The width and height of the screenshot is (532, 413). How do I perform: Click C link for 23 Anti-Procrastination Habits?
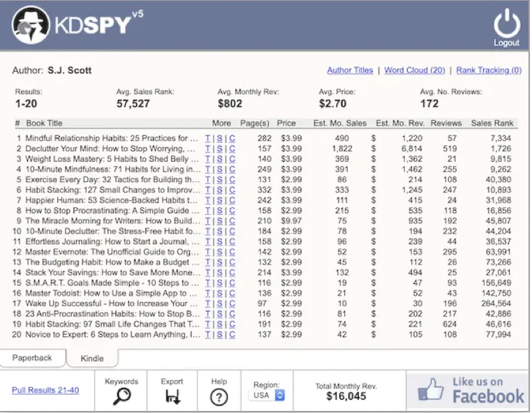pos(232,314)
